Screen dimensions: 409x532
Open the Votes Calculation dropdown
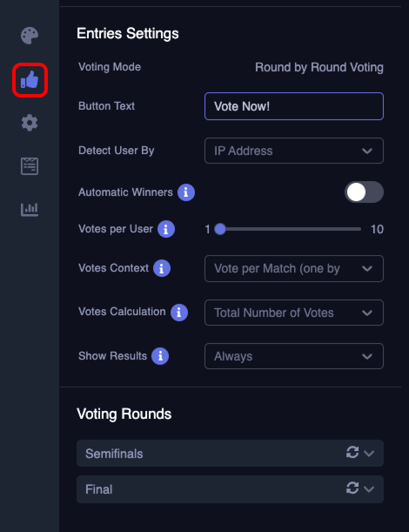pos(294,313)
